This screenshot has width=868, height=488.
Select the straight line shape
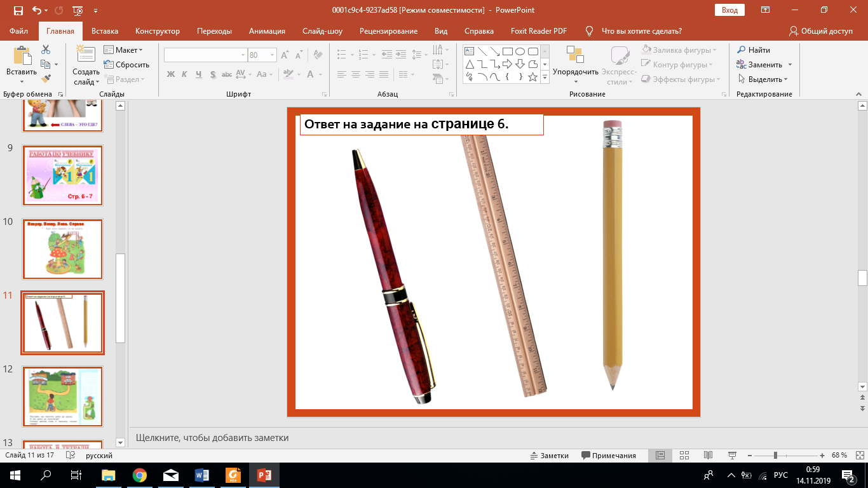point(482,51)
